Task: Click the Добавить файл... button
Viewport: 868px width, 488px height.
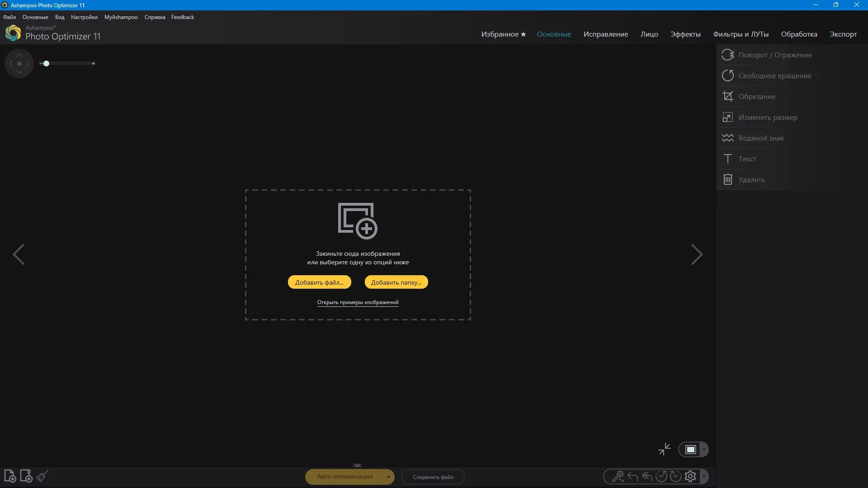Action: (x=319, y=282)
